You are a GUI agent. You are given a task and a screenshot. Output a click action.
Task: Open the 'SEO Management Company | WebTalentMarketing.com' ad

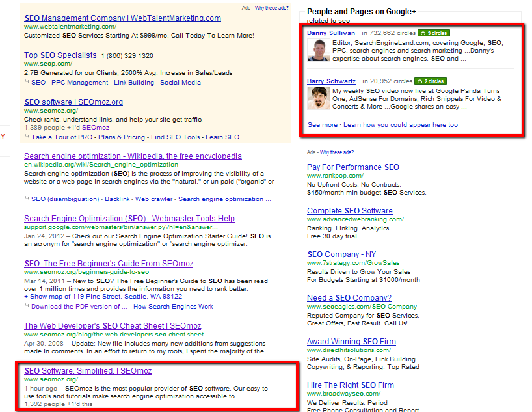pos(123,18)
